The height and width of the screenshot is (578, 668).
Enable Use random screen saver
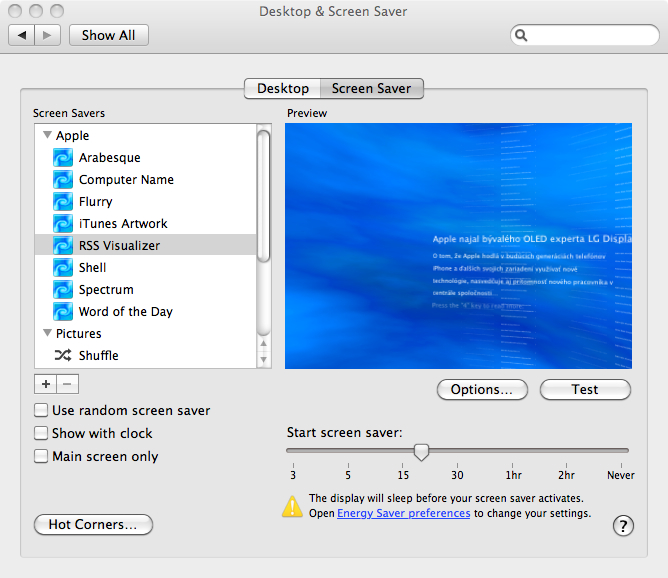tap(41, 410)
